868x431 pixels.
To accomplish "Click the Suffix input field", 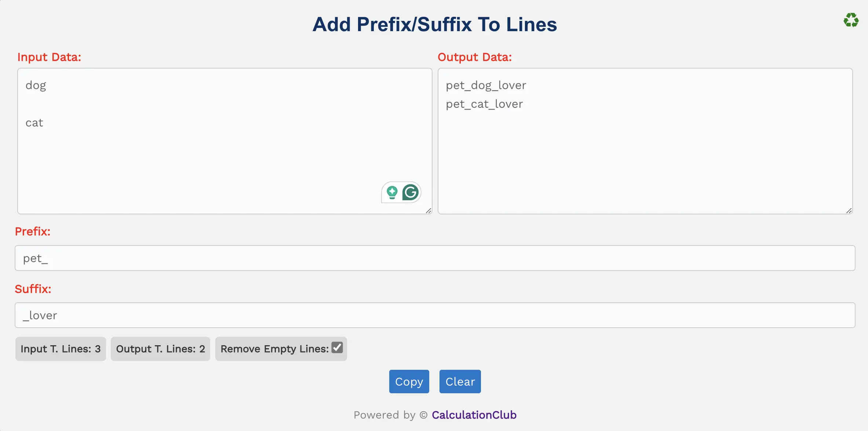I will coord(435,315).
